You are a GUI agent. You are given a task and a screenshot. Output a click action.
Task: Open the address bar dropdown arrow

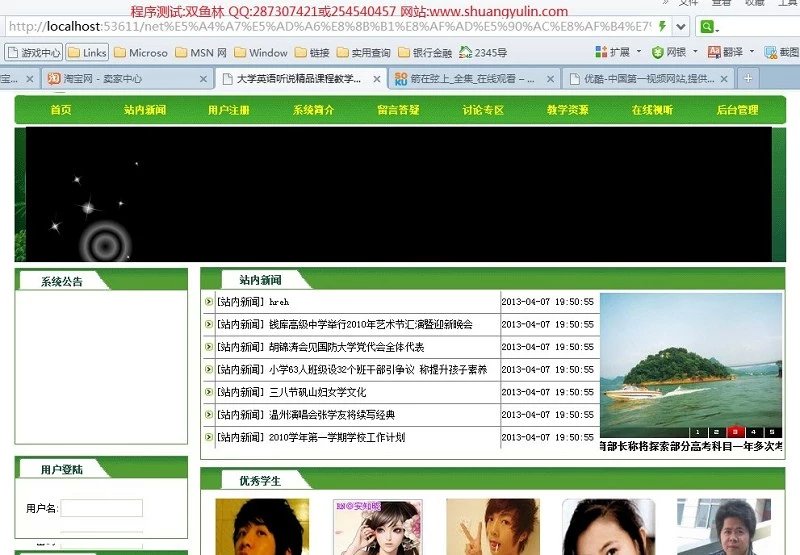coord(681,27)
